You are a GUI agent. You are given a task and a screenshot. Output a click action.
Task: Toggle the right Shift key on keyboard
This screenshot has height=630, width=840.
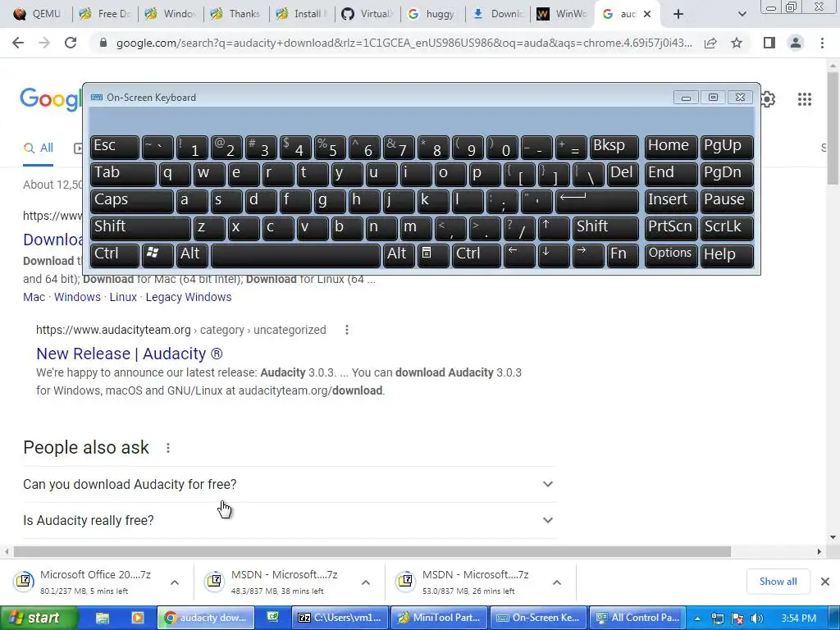coord(605,228)
